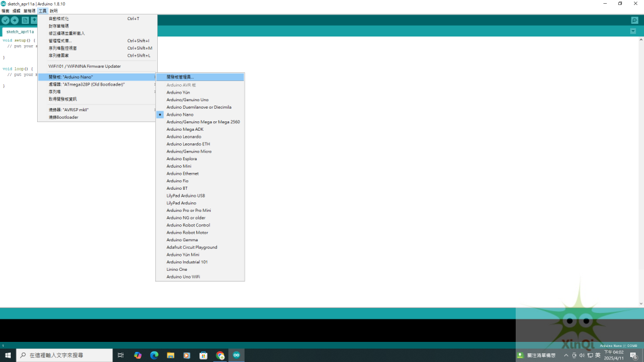Click the New sketch toolbar icon
The width and height of the screenshot is (644, 362).
pos(25,20)
